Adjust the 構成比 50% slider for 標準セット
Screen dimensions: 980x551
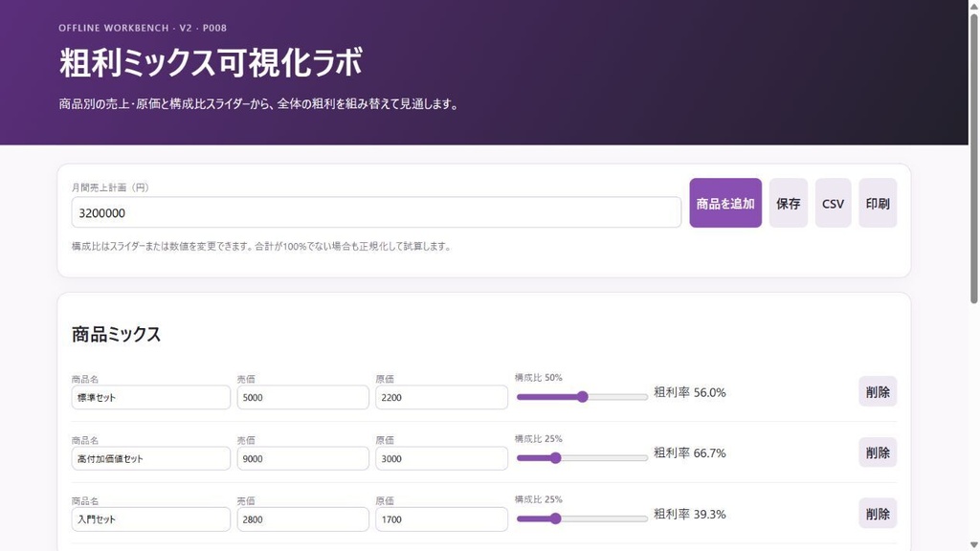582,397
